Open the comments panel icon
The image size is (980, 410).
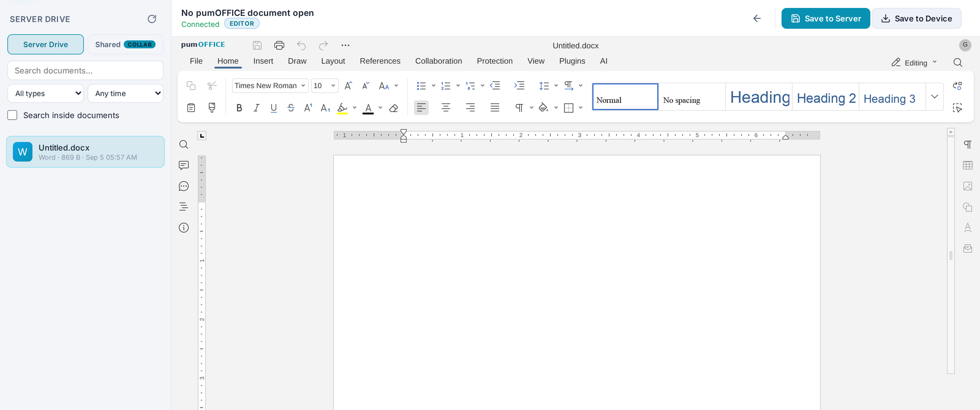[184, 165]
